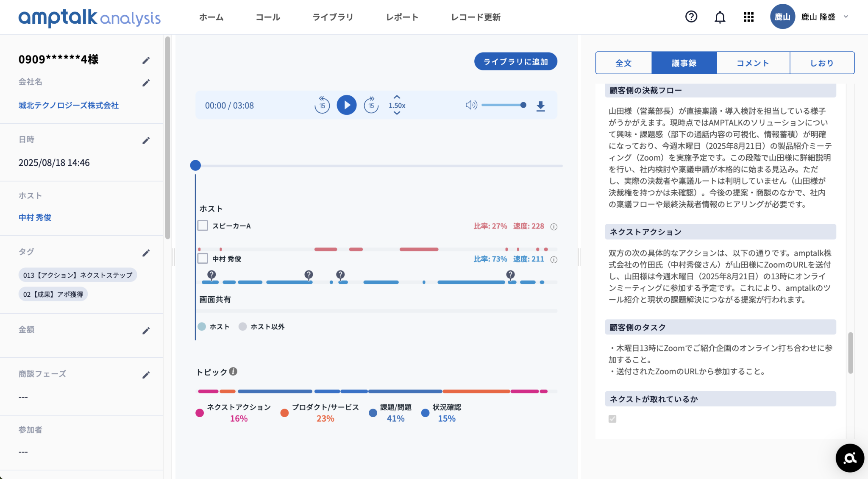Screen dimensions: 868x479
Task: Open the help question mark icon
Action: tap(691, 17)
